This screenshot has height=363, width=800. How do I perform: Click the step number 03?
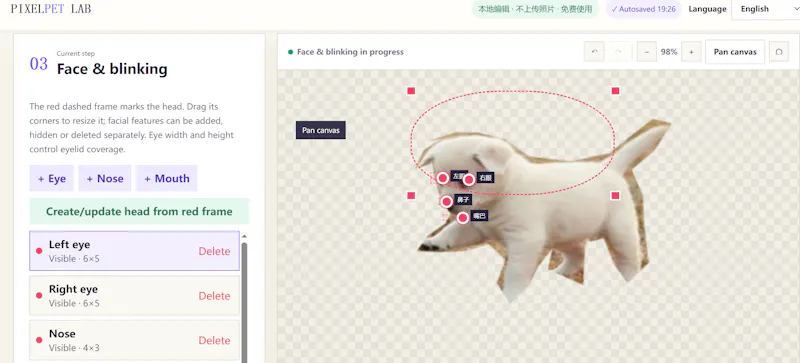[39, 64]
